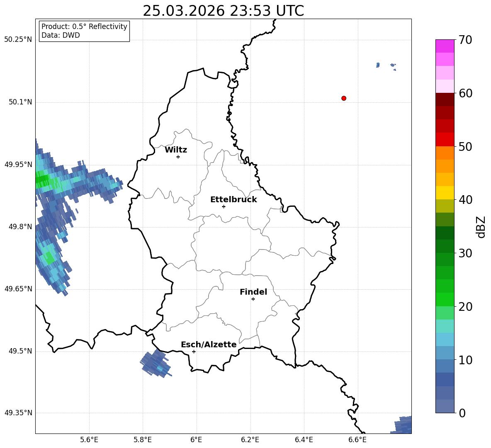The height and width of the screenshot is (448, 491).
Task: Pick the olive swatch just below 40
Action: point(445,206)
